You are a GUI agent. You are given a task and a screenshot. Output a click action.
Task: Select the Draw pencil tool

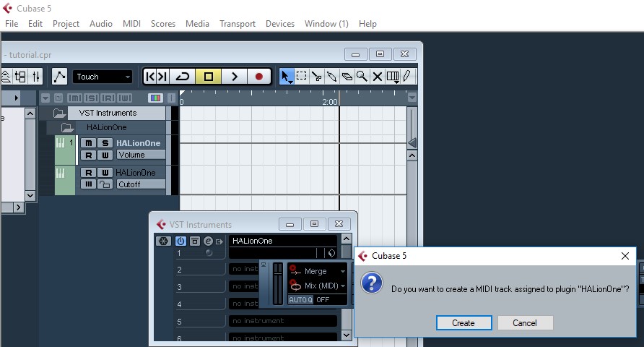point(407,77)
